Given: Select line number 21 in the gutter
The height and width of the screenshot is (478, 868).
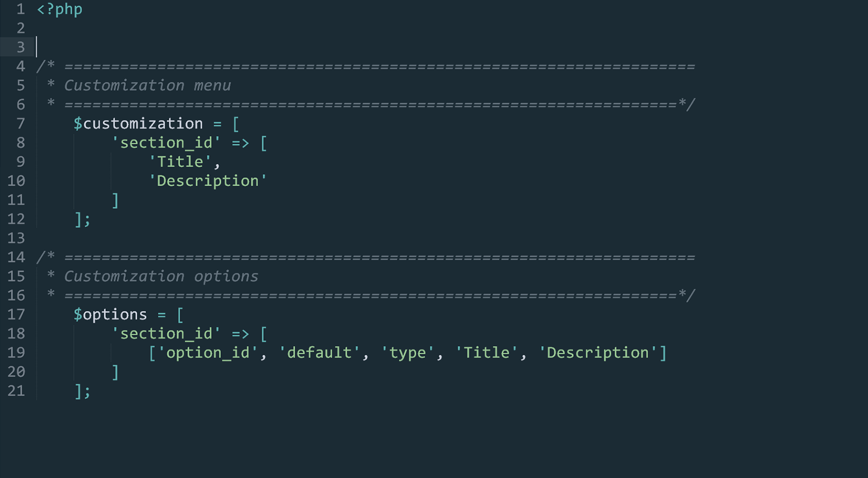Looking at the screenshot, I should 16,391.
